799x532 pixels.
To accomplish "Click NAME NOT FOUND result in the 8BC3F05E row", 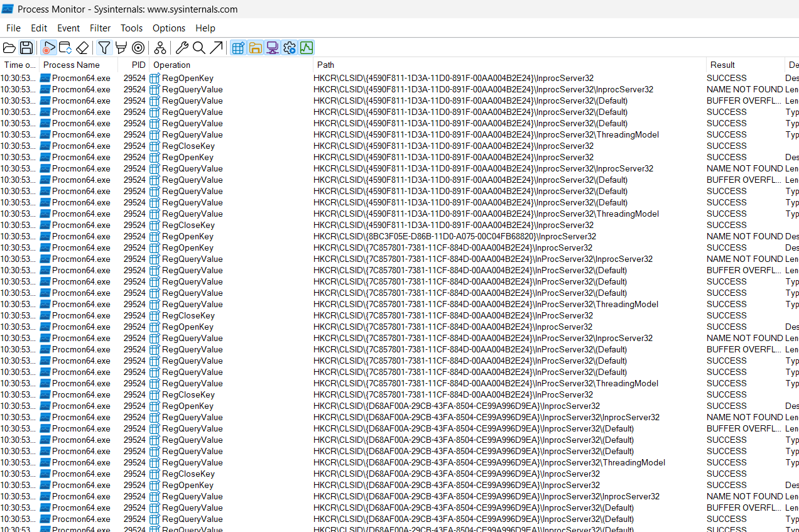I will click(x=745, y=236).
